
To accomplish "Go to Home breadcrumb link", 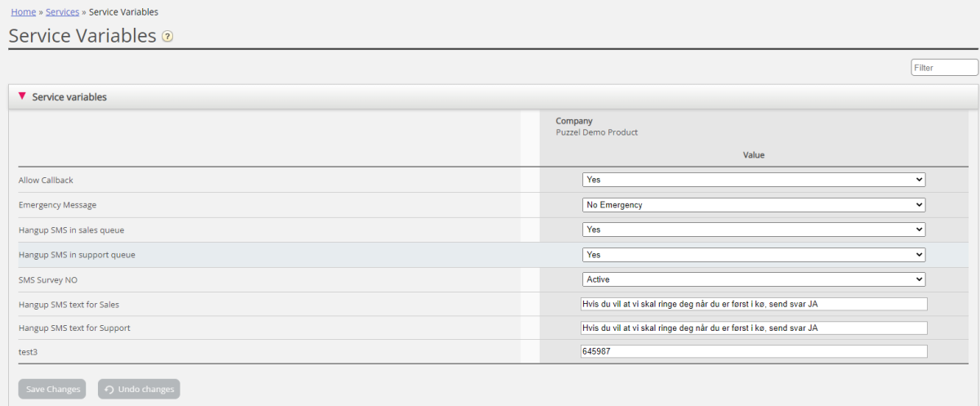I will click(x=23, y=12).
